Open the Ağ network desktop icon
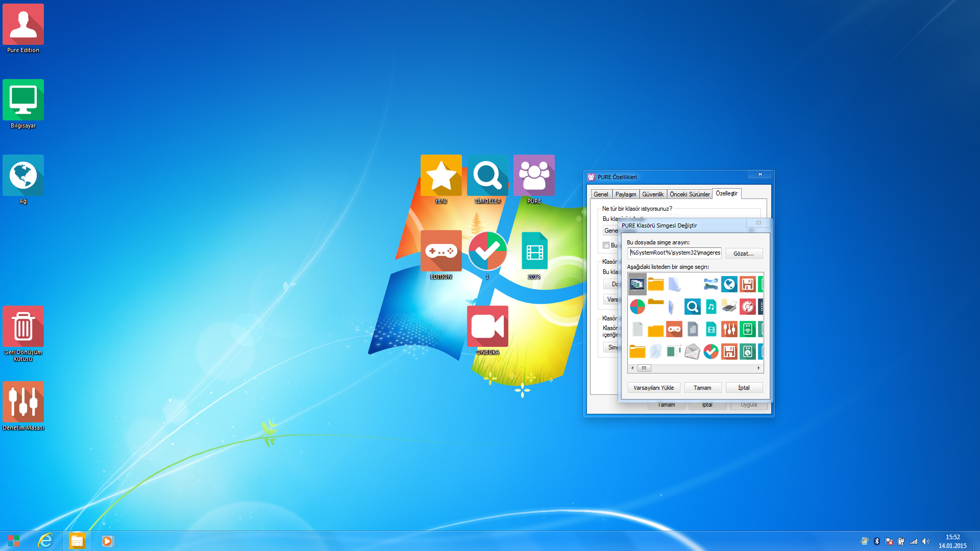980x551 pixels. (23, 180)
